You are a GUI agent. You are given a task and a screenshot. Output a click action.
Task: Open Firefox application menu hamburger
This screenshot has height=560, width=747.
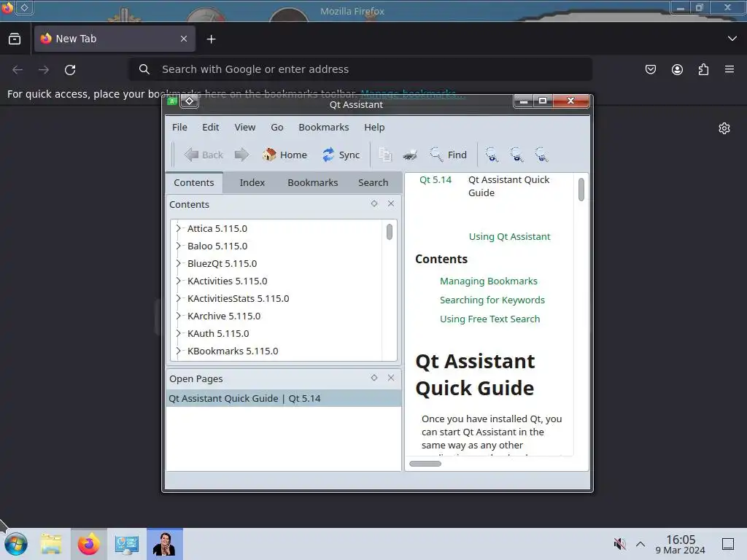click(x=729, y=69)
